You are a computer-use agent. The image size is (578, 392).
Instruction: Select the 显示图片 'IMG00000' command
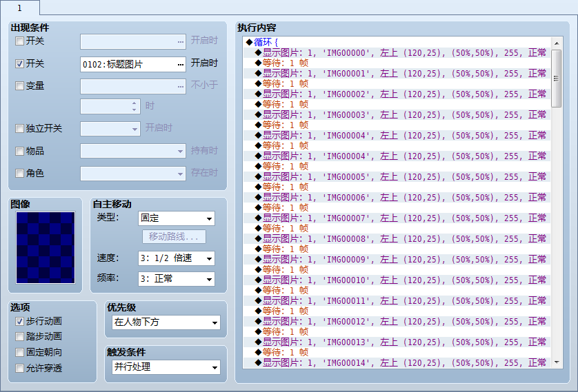(x=397, y=52)
